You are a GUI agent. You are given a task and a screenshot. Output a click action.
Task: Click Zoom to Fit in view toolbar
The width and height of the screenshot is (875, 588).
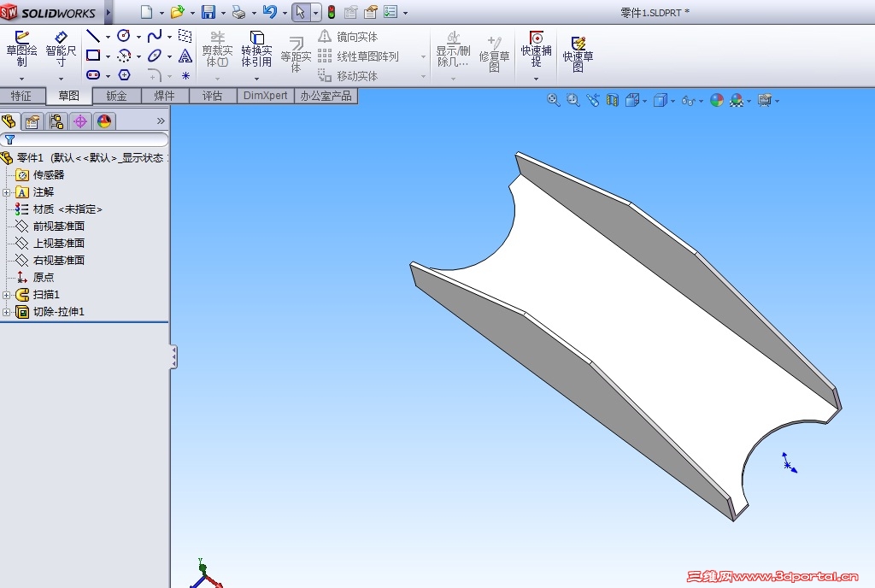click(553, 100)
